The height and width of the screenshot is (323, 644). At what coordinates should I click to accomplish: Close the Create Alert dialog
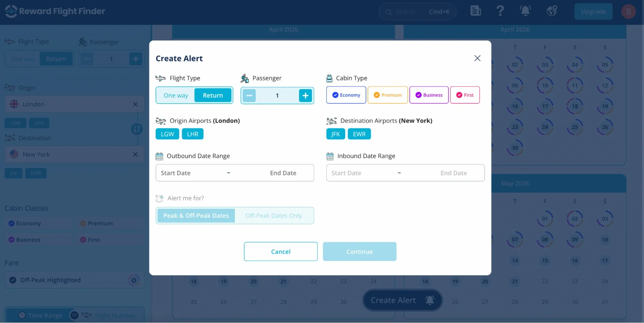pos(477,58)
